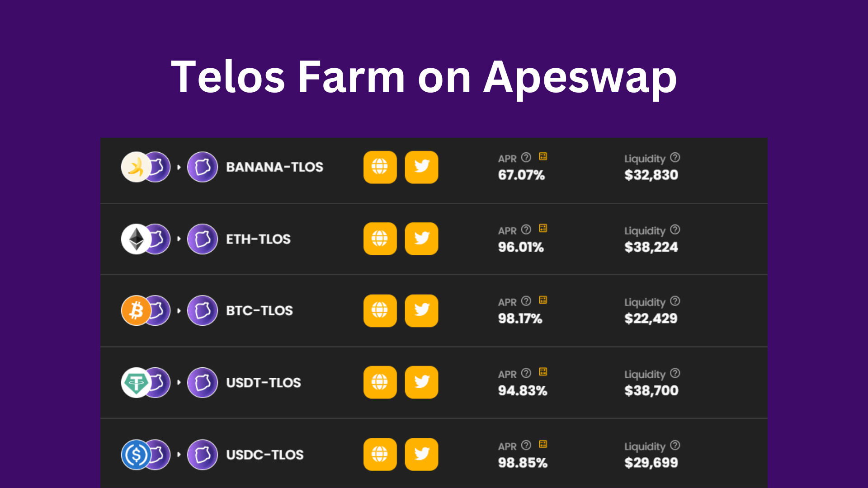Open the website globe icon for ETH-TLOS
Image resolution: width=868 pixels, height=488 pixels.
pyautogui.click(x=380, y=239)
